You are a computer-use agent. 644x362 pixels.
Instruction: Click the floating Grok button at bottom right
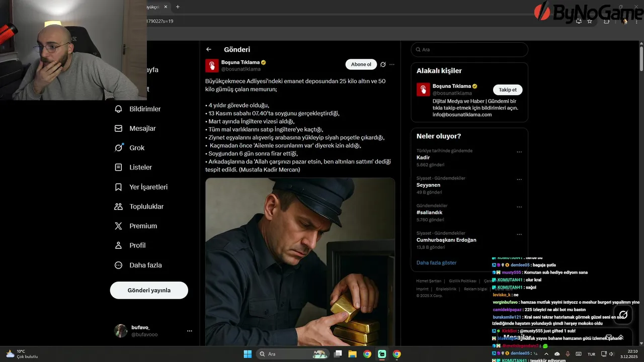(623, 315)
